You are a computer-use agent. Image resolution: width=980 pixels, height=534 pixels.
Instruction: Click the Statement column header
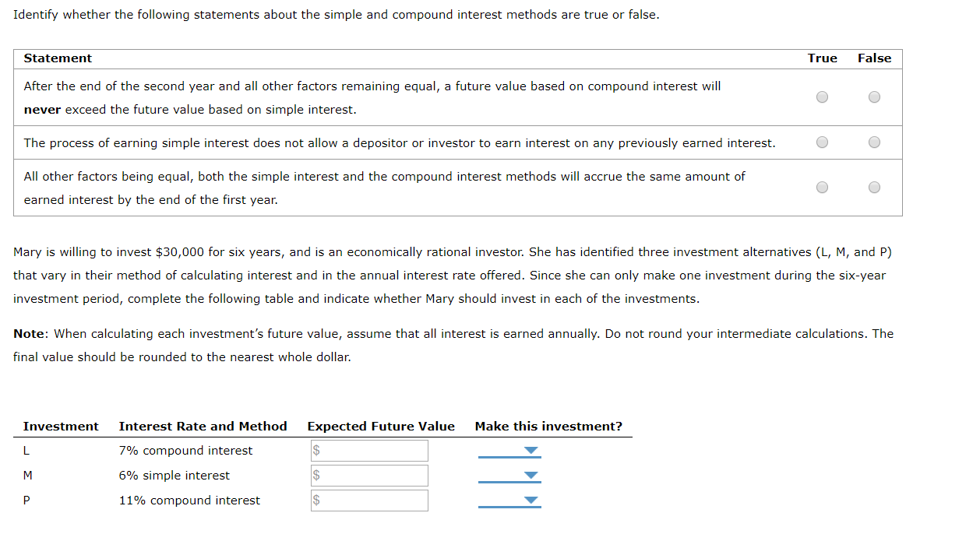coord(58,58)
